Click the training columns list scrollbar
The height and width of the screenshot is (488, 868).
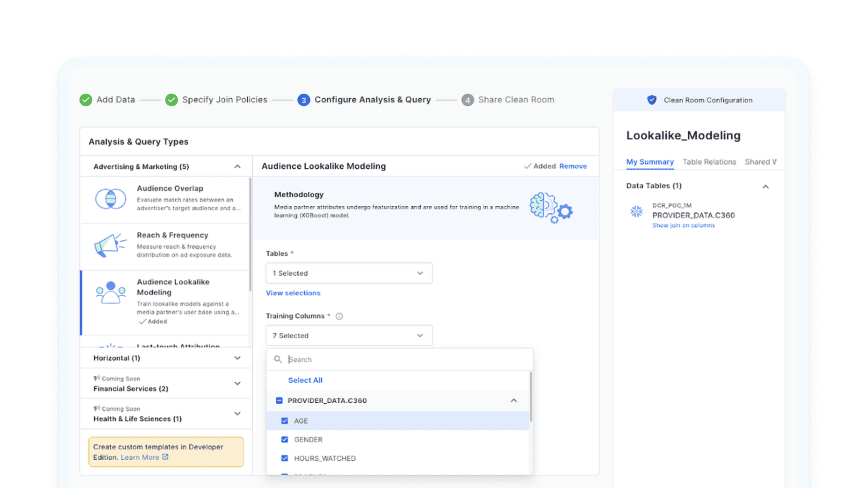530,397
